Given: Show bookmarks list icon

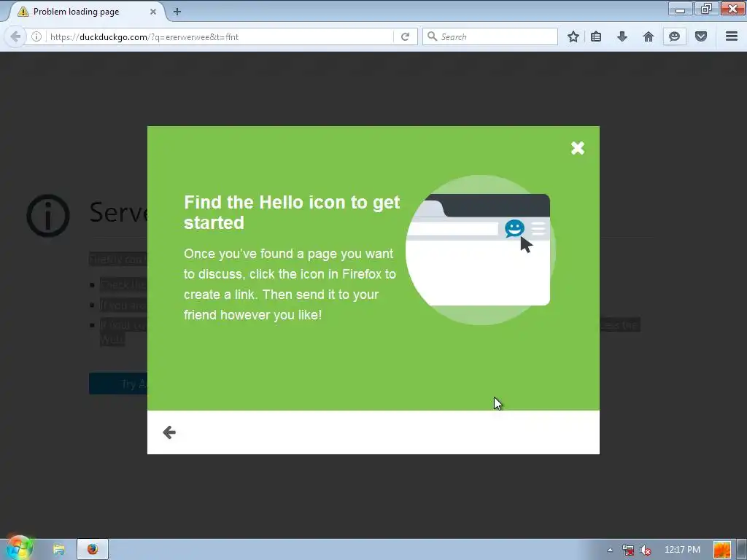Looking at the screenshot, I should click(595, 36).
